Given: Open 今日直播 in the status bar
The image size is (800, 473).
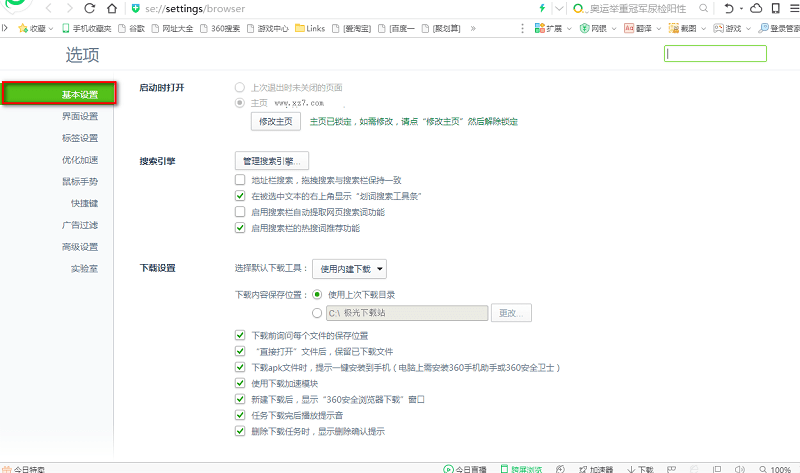Looking at the screenshot, I should [464, 469].
